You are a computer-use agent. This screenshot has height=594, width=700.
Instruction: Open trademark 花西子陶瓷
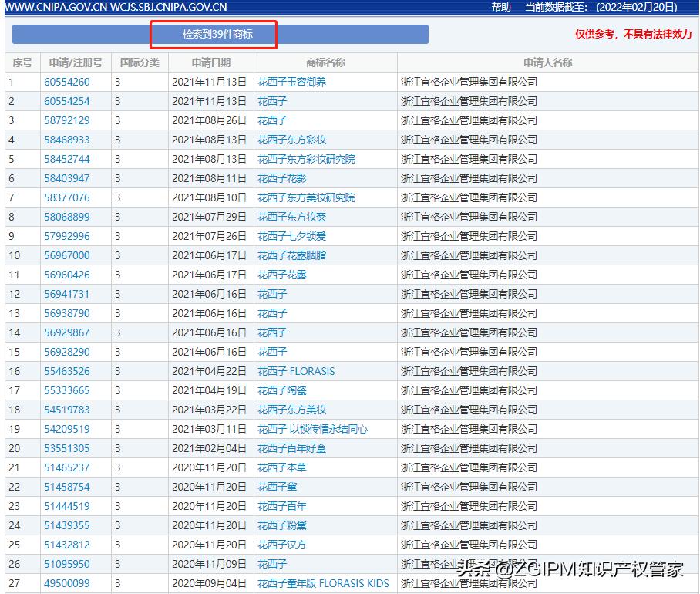[x=282, y=390]
